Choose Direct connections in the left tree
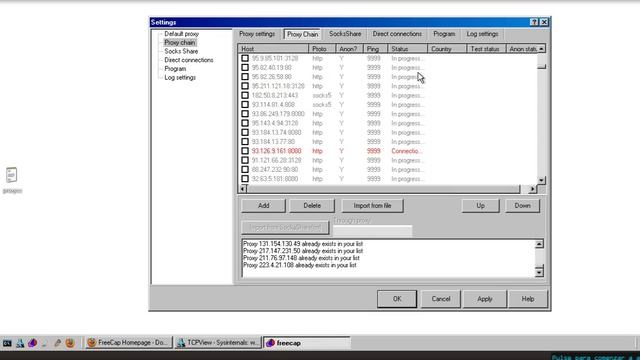This screenshot has width=640, height=360. pos(189,60)
